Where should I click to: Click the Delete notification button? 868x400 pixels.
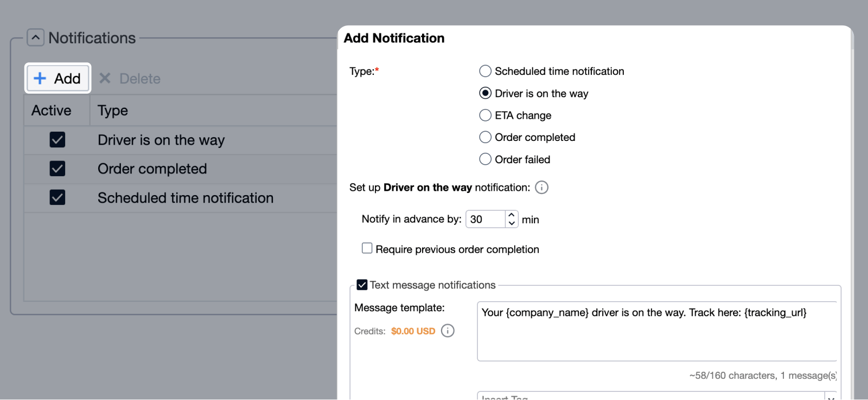point(130,79)
